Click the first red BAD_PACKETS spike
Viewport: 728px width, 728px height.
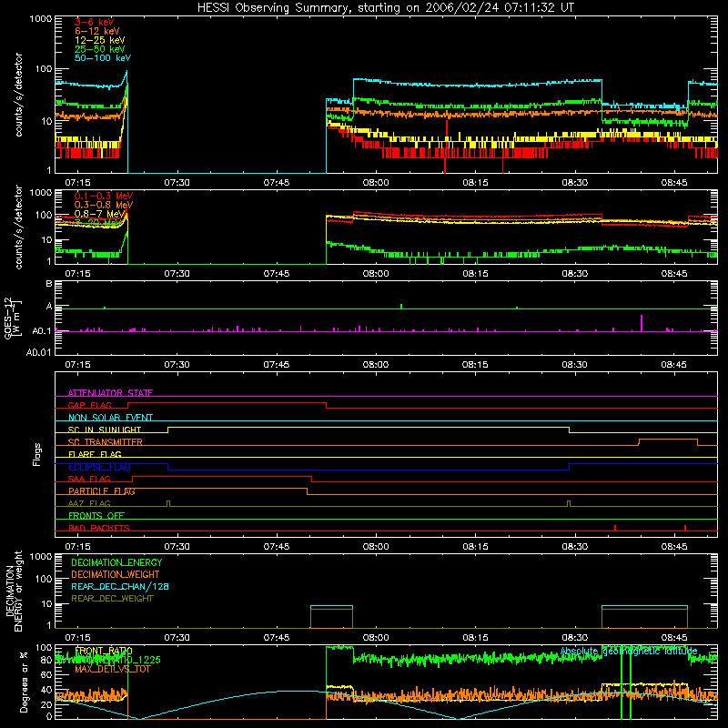point(615,528)
